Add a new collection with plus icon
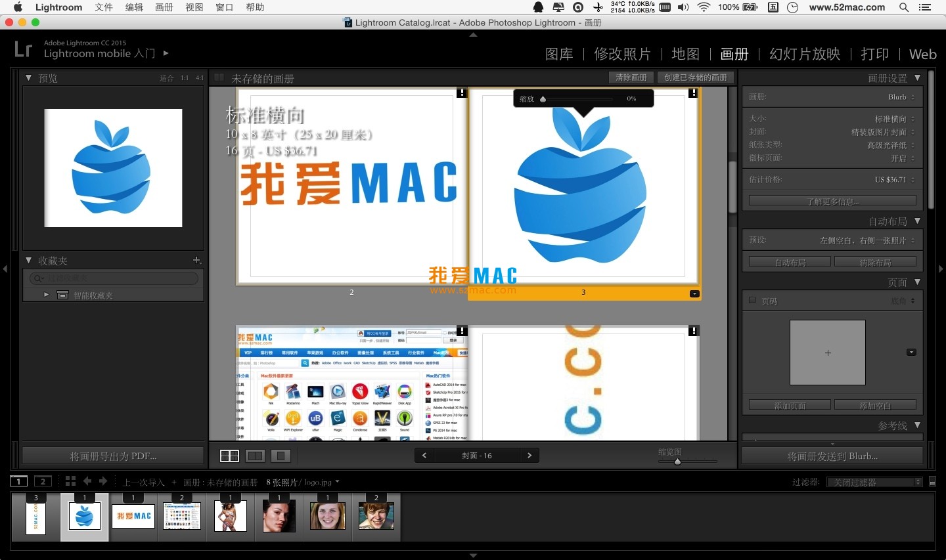 pos(196,261)
